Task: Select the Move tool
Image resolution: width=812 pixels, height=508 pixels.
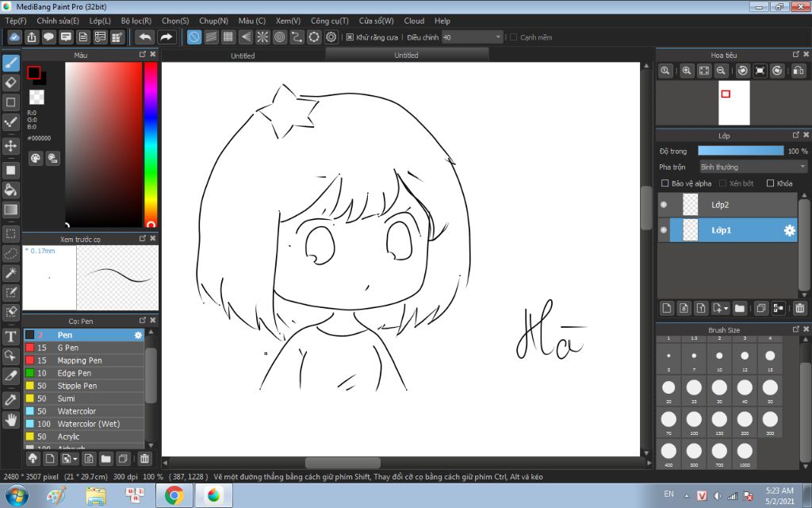Action: tap(11, 146)
